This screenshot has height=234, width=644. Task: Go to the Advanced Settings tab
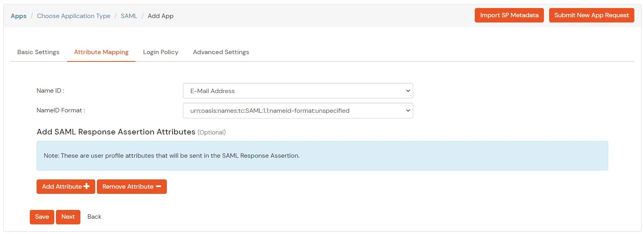click(x=221, y=52)
